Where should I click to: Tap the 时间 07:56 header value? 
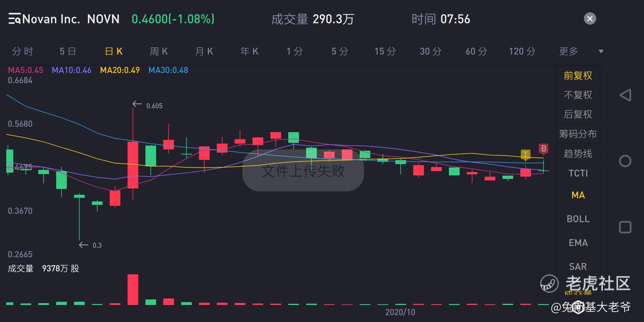tap(441, 19)
